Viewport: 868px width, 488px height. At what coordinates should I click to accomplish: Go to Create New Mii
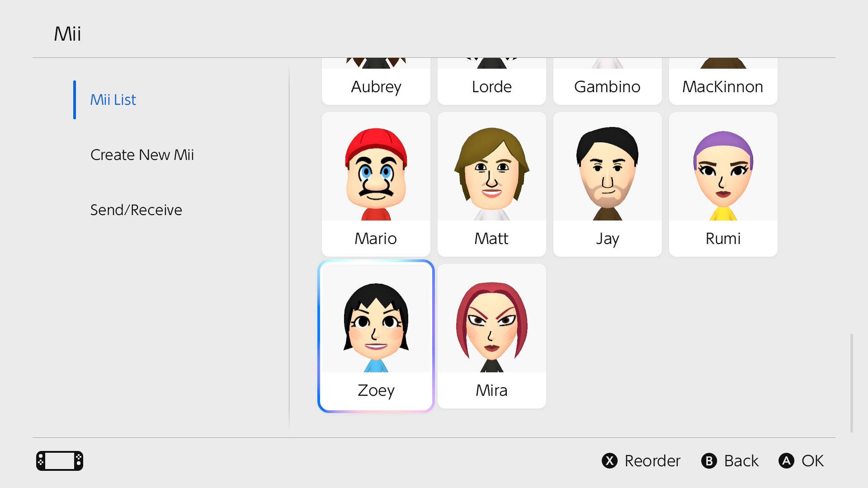[x=142, y=155]
